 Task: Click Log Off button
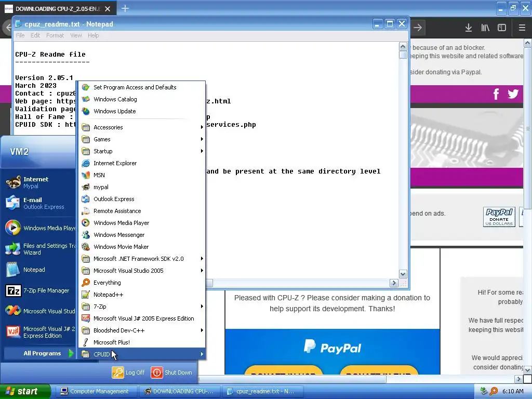click(x=128, y=373)
